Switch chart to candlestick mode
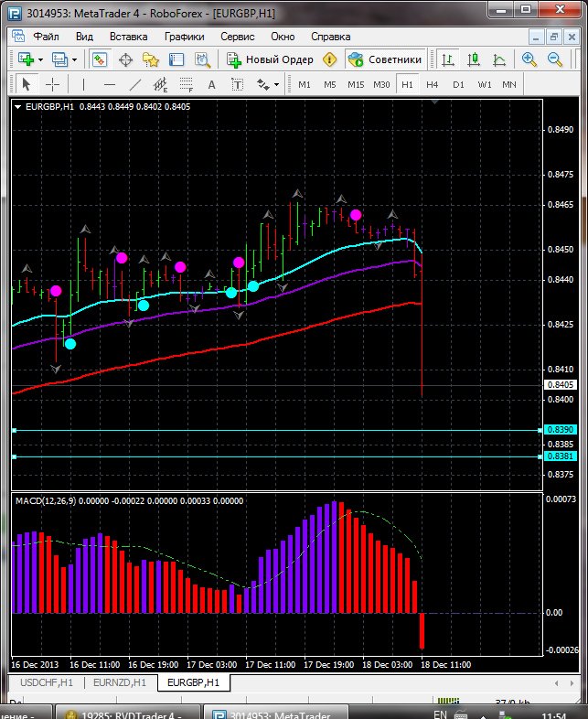The height and width of the screenshot is (719, 588). [473, 59]
